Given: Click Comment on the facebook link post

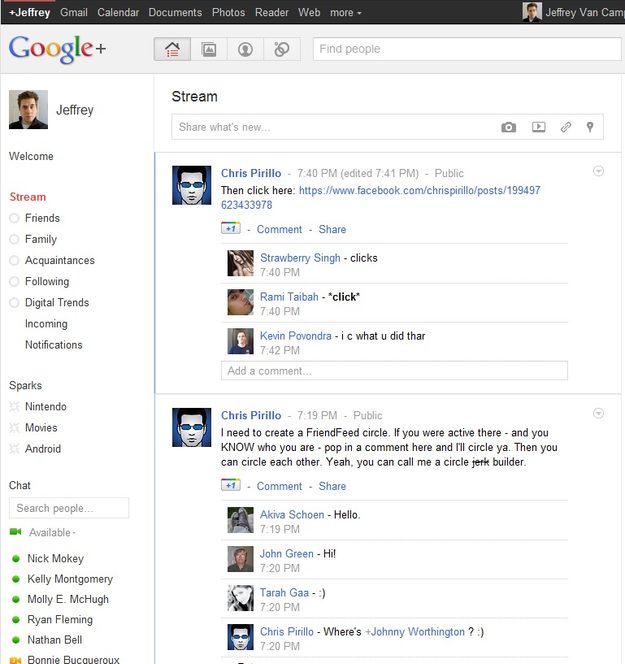Looking at the screenshot, I should coord(279,230).
